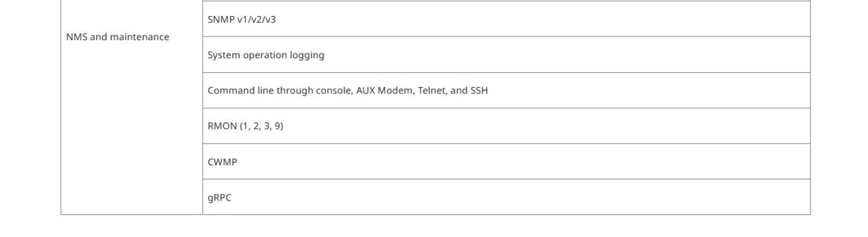Click the System operation logging row
This screenshot has width=868, height=237.
tap(507, 54)
